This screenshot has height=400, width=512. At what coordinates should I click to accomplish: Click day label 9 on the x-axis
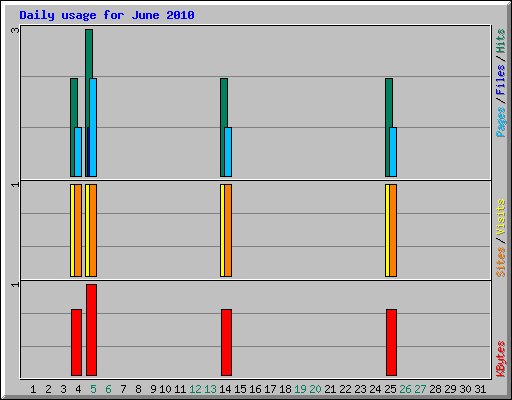(x=153, y=389)
